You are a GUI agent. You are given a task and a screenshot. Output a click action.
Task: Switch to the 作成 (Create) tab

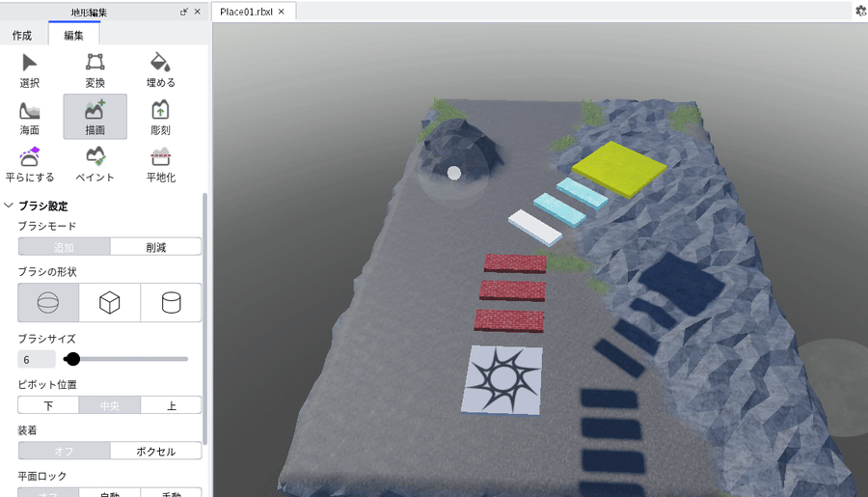point(22,36)
